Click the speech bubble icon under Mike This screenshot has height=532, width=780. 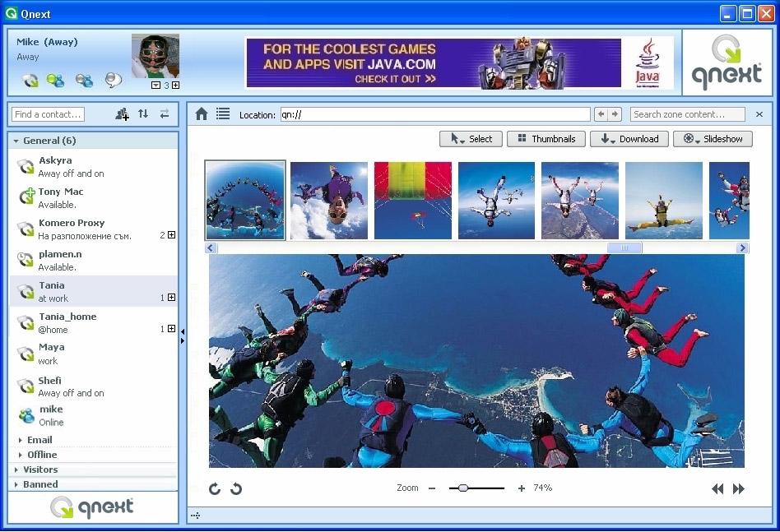[x=114, y=80]
